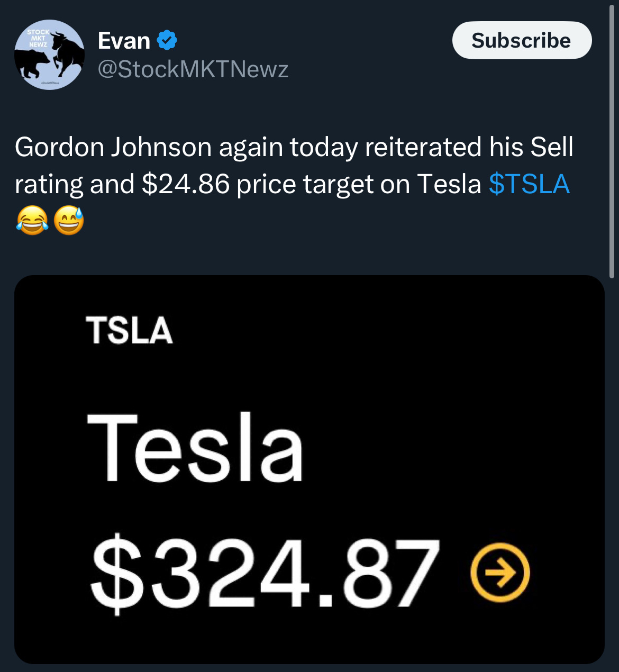Click the yellow circled arrow beside the price

pos(500,573)
